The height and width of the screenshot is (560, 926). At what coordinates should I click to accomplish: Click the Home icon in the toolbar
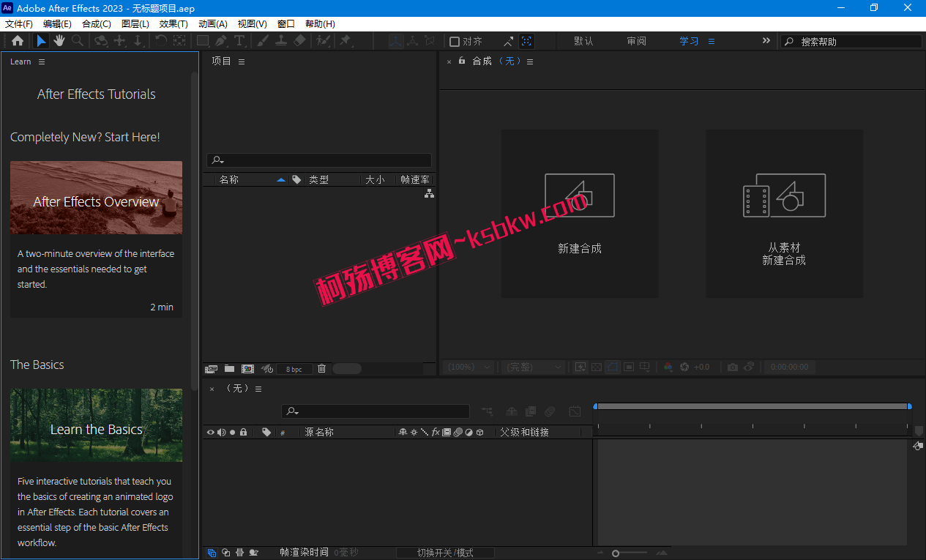pos(18,41)
